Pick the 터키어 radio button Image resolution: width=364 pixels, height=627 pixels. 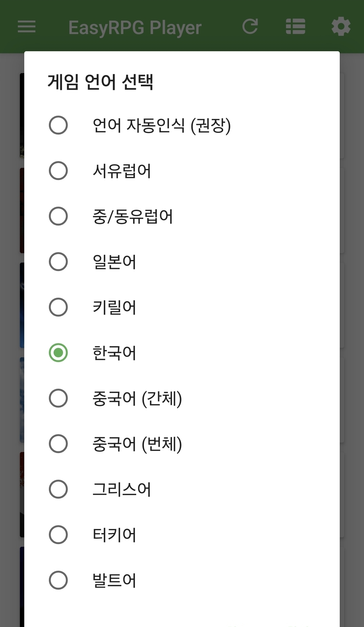pyautogui.click(x=58, y=535)
